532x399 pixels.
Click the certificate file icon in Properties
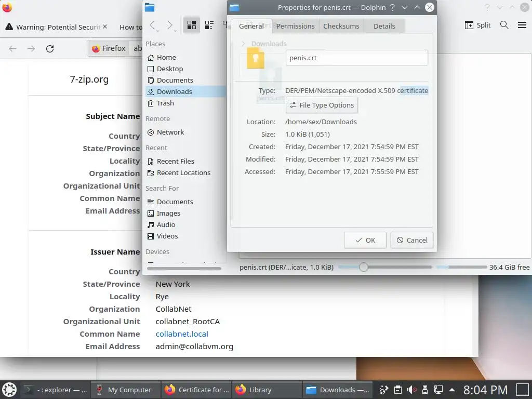coord(256,58)
